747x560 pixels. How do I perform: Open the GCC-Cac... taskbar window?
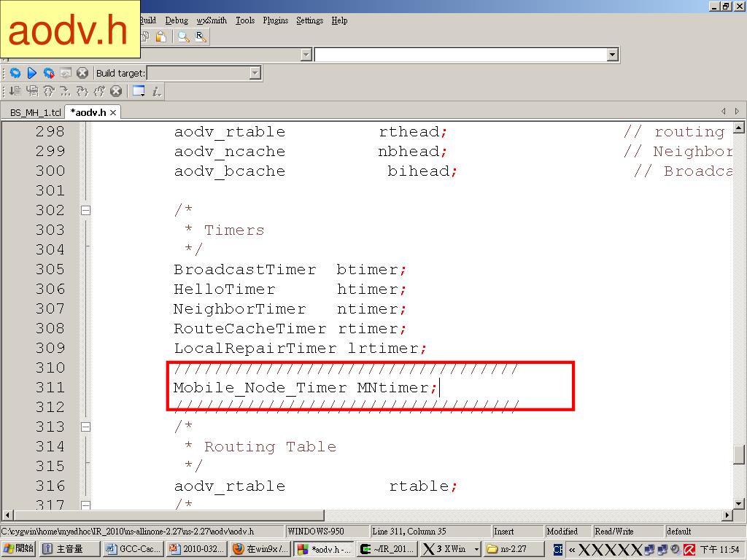[x=133, y=549]
